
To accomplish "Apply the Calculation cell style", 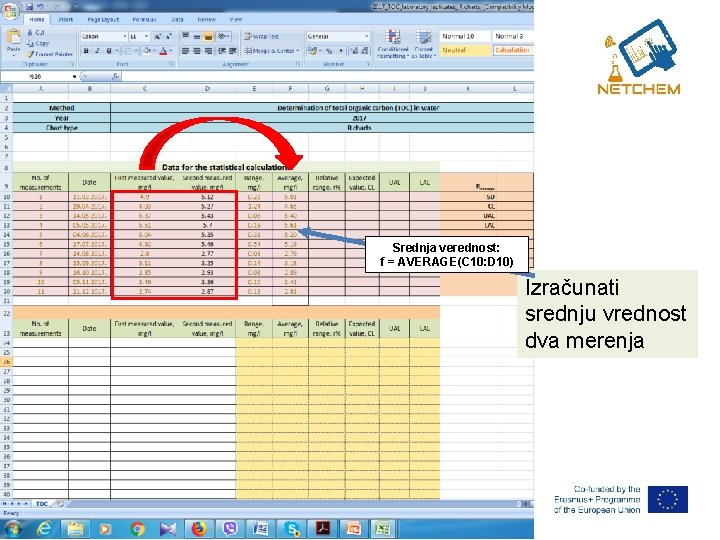I will pyautogui.click(x=513, y=50).
